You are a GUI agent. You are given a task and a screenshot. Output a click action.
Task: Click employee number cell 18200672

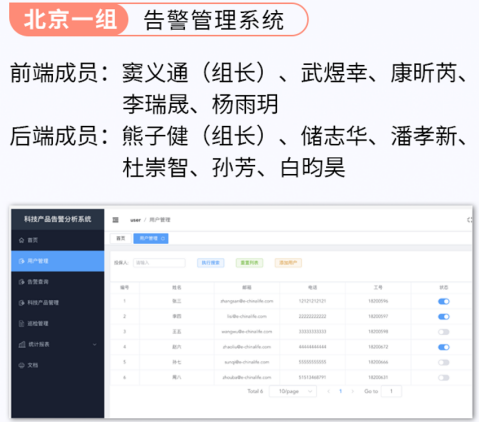click(378, 347)
